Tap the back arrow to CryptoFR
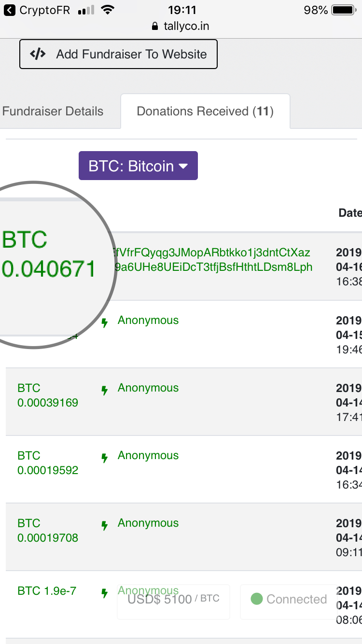The width and height of the screenshot is (362, 644). click(10, 10)
